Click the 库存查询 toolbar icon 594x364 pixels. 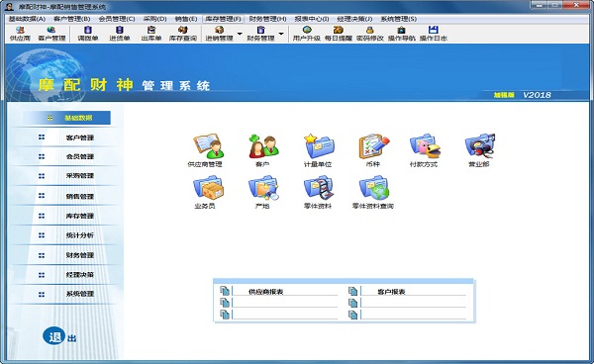tap(183, 34)
